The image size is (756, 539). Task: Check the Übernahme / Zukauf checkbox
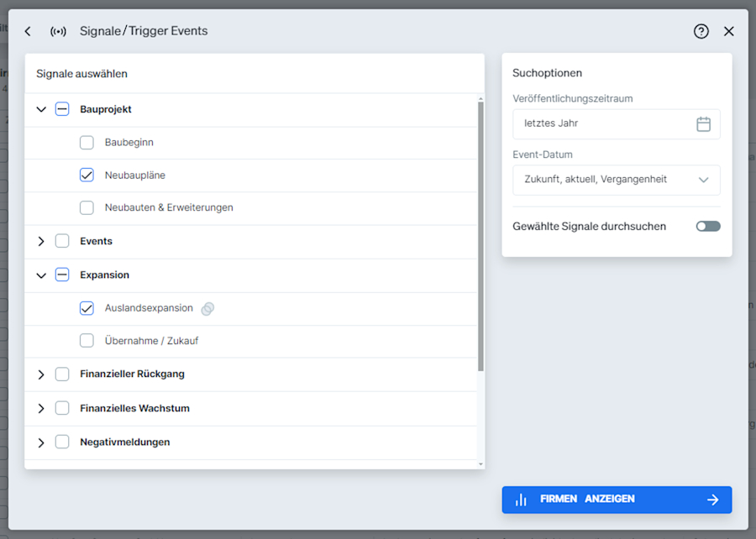click(87, 341)
